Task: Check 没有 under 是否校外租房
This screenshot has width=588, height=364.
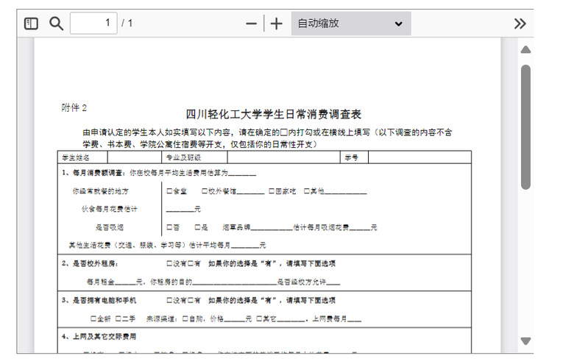Action: pos(169,263)
